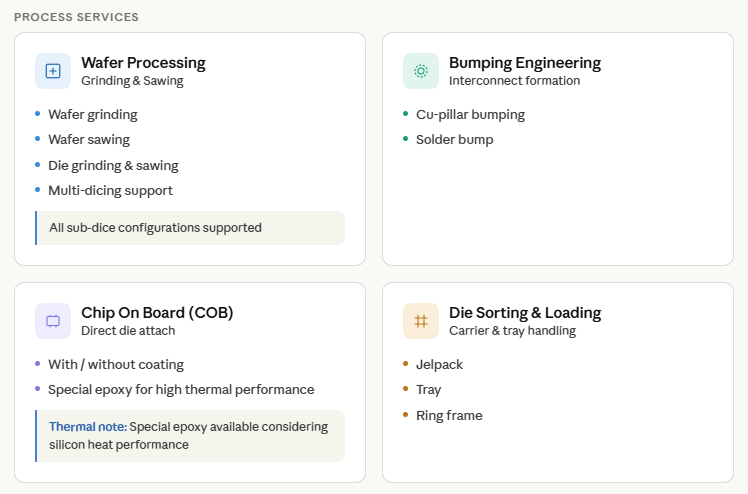The width and height of the screenshot is (748, 494).
Task: Click the bold Thermal note label
Action: 87,427
